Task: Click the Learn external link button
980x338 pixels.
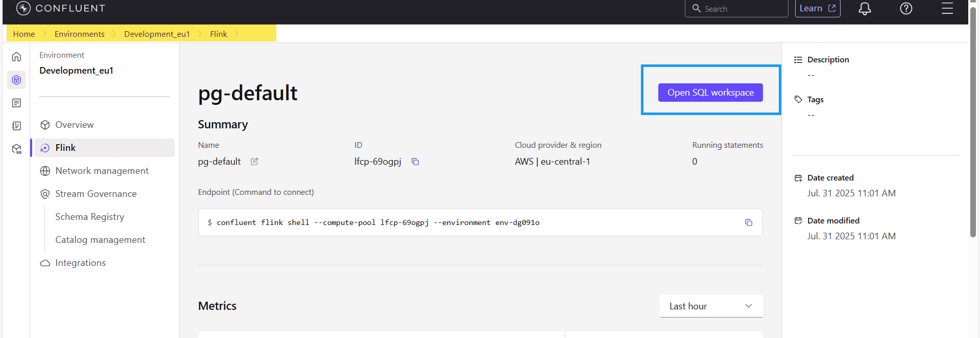Action: click(x=818, y=9)
